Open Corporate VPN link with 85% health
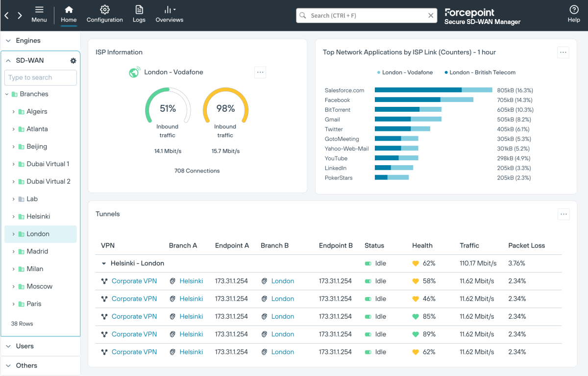 click(x=134, y=317)
